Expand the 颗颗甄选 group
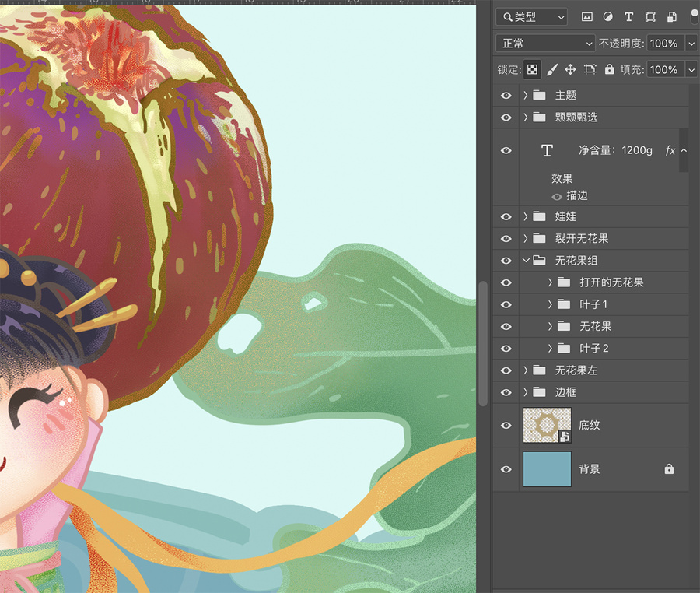 pyautogui.click(x=526, y=117)
